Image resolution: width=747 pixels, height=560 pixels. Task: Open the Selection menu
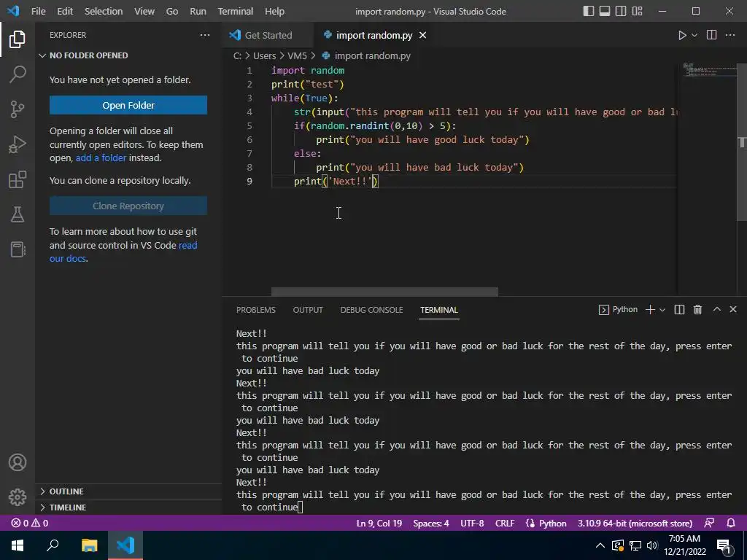pyautogui.click(x=104, y=11)
